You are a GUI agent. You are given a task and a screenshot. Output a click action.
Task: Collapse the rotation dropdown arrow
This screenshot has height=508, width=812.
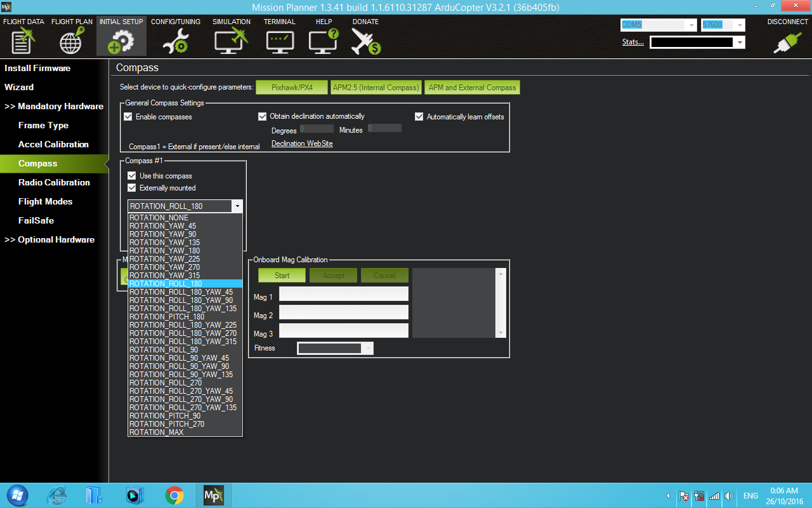[x=237, y=206]
